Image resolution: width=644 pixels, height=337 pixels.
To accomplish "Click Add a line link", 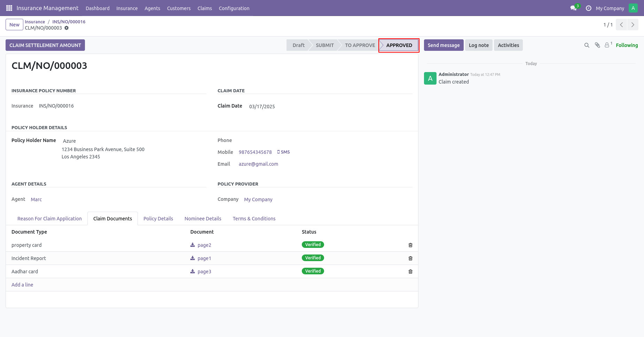I will click(x=22, y=285).
